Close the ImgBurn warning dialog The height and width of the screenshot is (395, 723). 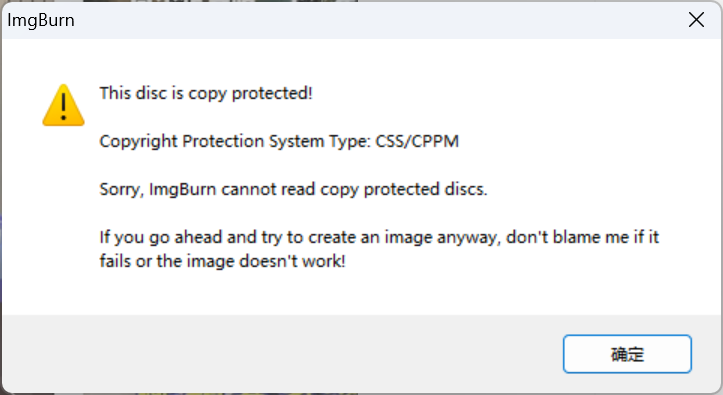pos(696,20)
